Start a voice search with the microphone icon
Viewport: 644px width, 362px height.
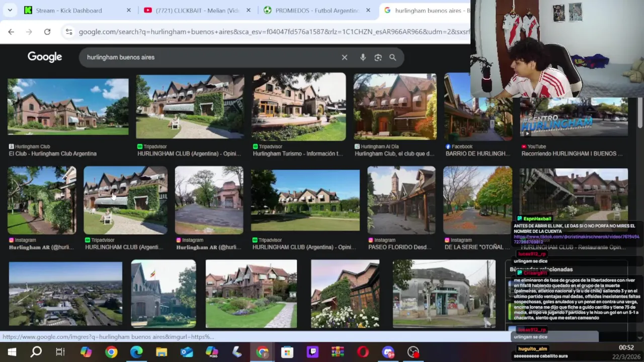363,57
